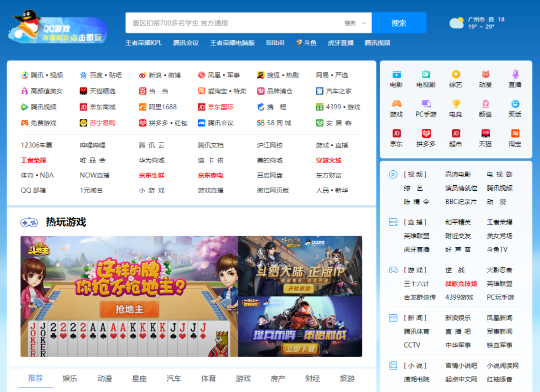Open 高清电影 video link
Screen dimensions: 540x392
pyautogui.click(x=457, y=174)
